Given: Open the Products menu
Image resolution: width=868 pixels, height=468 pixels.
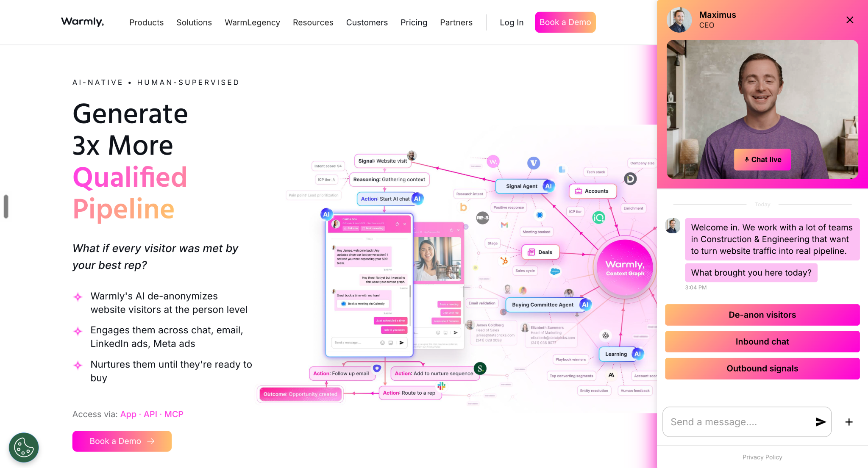Looking at the screenshot, I should pyautogui.click(x=146, y=22).
